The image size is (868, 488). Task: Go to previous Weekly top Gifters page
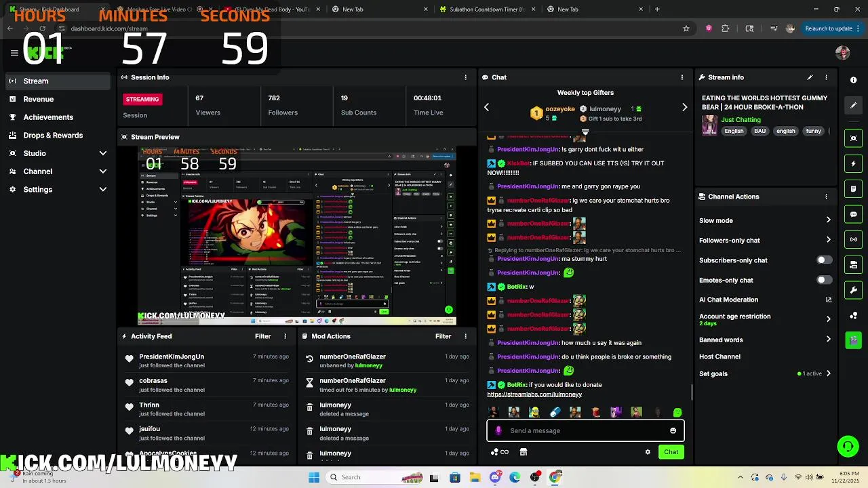pos(486,107)
